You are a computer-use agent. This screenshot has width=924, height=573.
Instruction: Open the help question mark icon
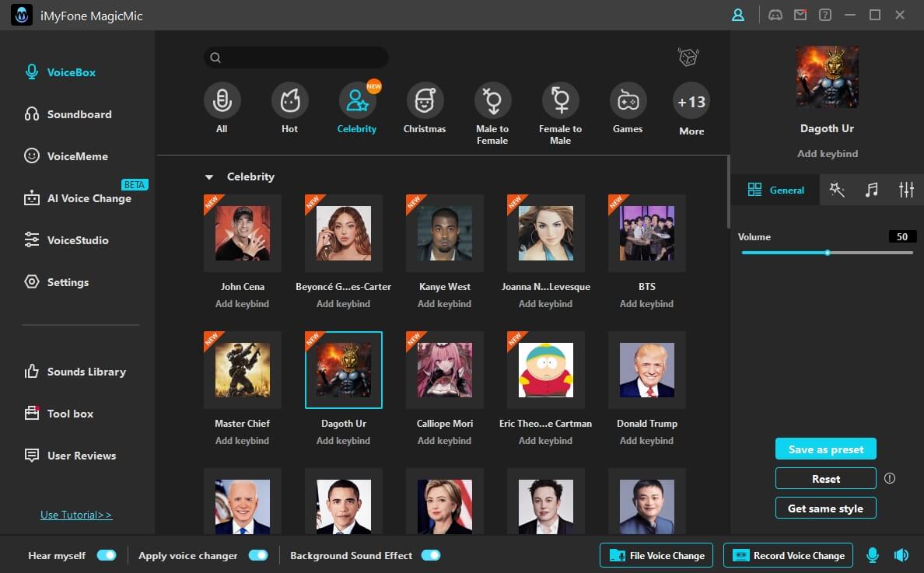[x=825, y=16]
